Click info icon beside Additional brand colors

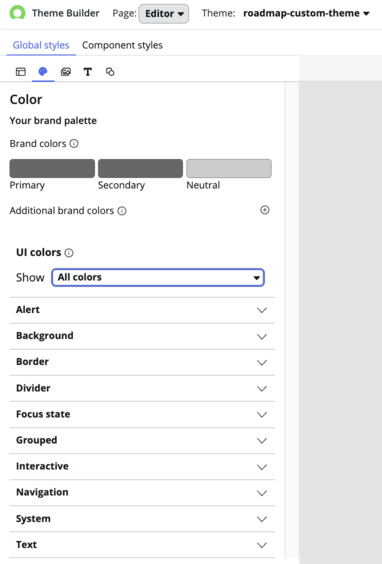point(122,211)
